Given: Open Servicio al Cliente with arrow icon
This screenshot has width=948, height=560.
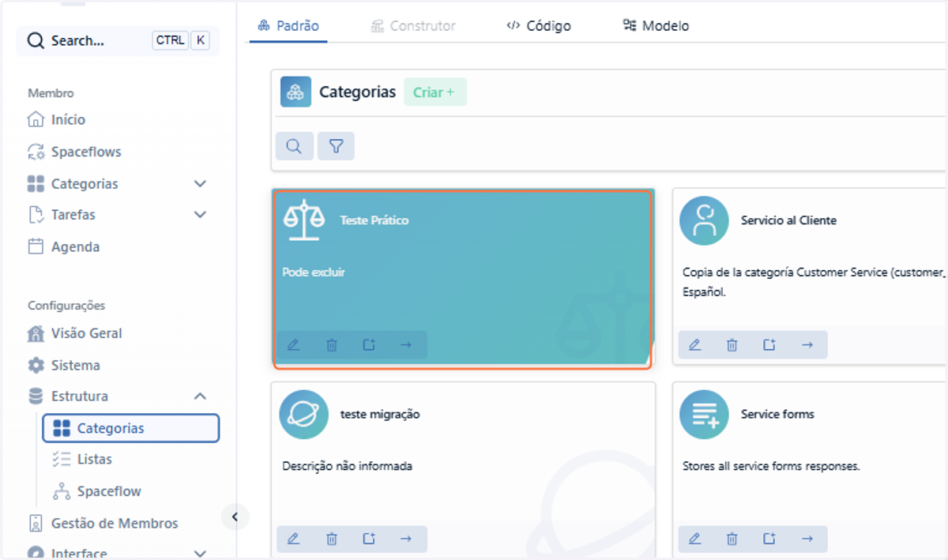Looking at the screenshot, I should (x=807, y=345).
